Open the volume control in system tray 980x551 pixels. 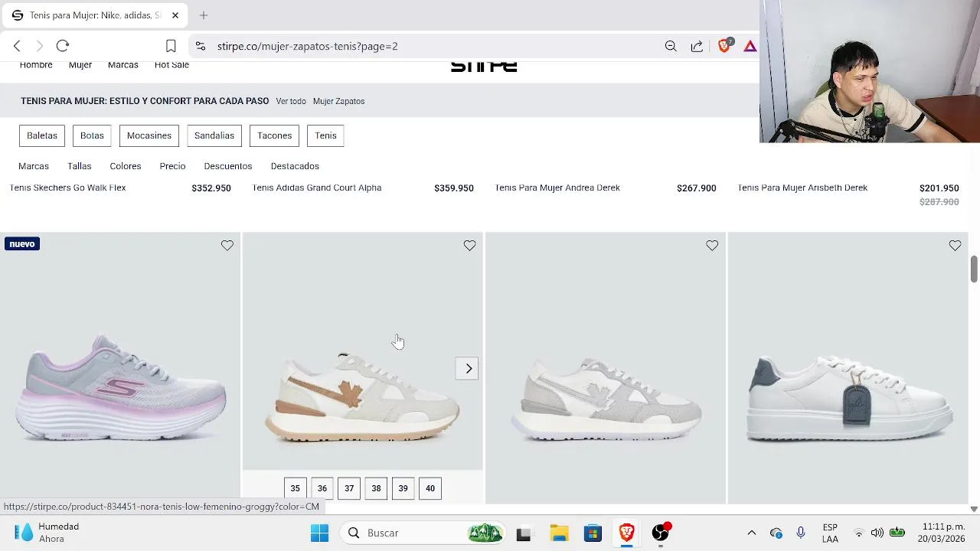[x=877, y=533]
